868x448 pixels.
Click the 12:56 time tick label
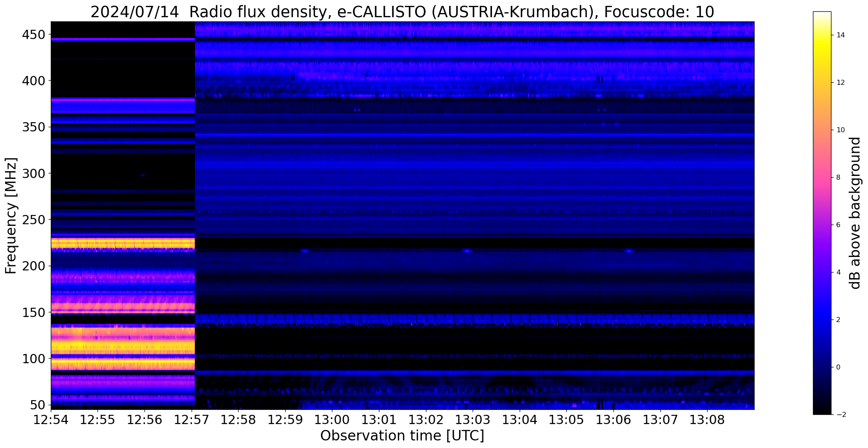click(145, 419)
